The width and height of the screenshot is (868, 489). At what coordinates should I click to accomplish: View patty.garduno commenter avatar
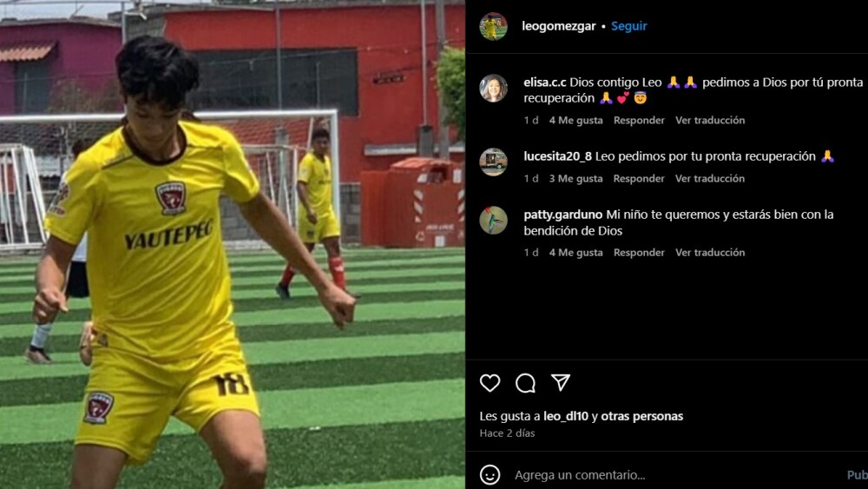pyautogui.click(x=493, y=221)
